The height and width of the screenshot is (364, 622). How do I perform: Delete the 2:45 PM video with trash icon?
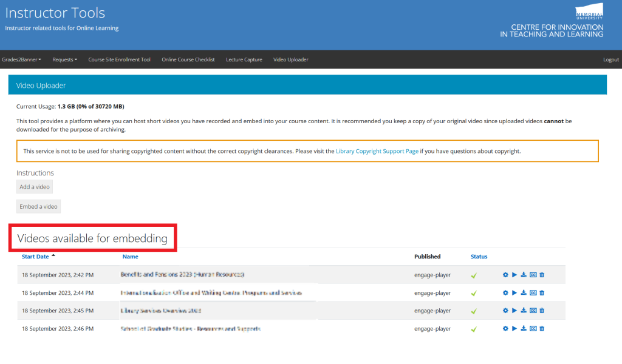[x=542, y=311]
